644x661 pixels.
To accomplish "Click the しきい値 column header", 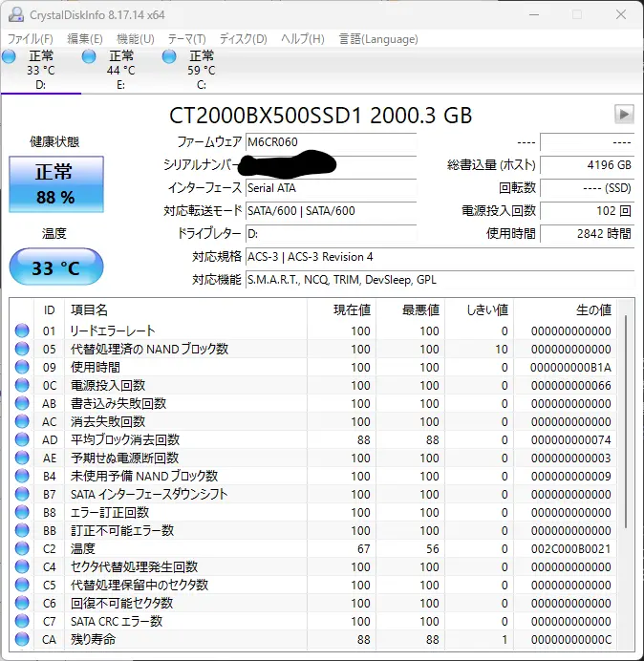I will point(479,310).
